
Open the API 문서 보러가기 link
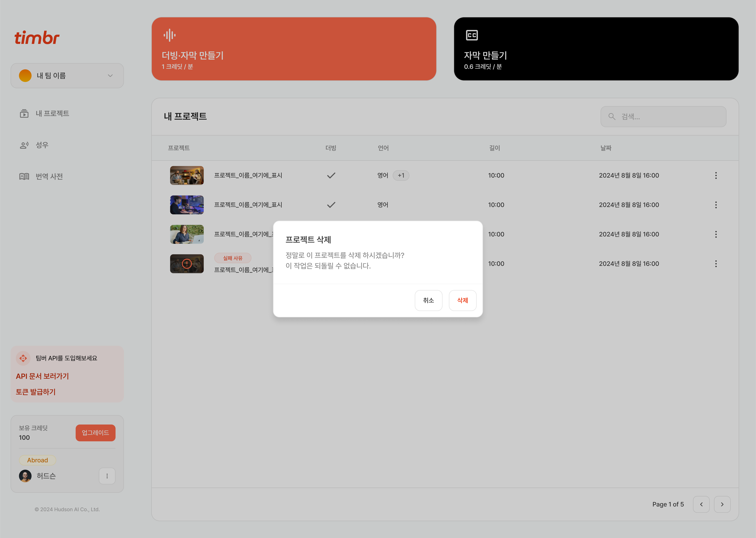click(42, 376)
